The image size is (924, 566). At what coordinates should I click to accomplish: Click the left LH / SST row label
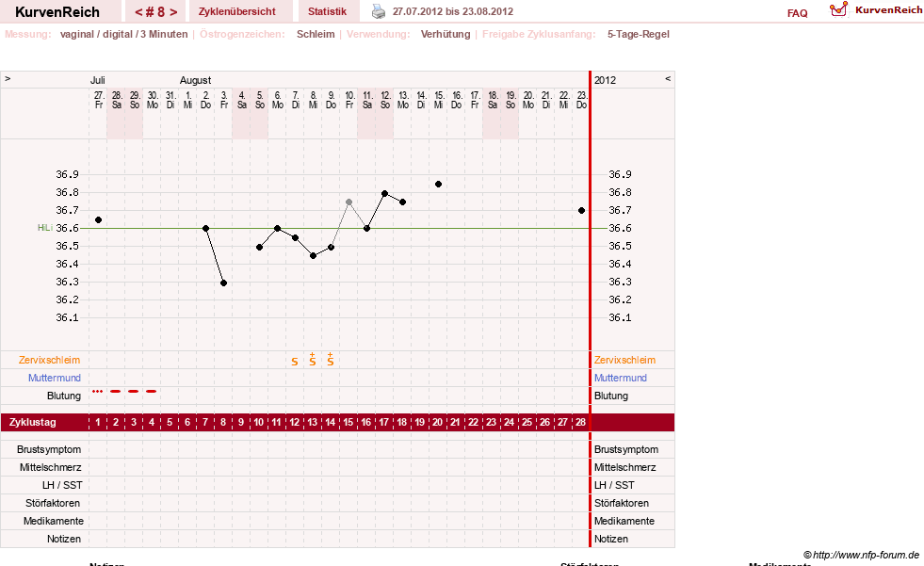tap(62, 485)
